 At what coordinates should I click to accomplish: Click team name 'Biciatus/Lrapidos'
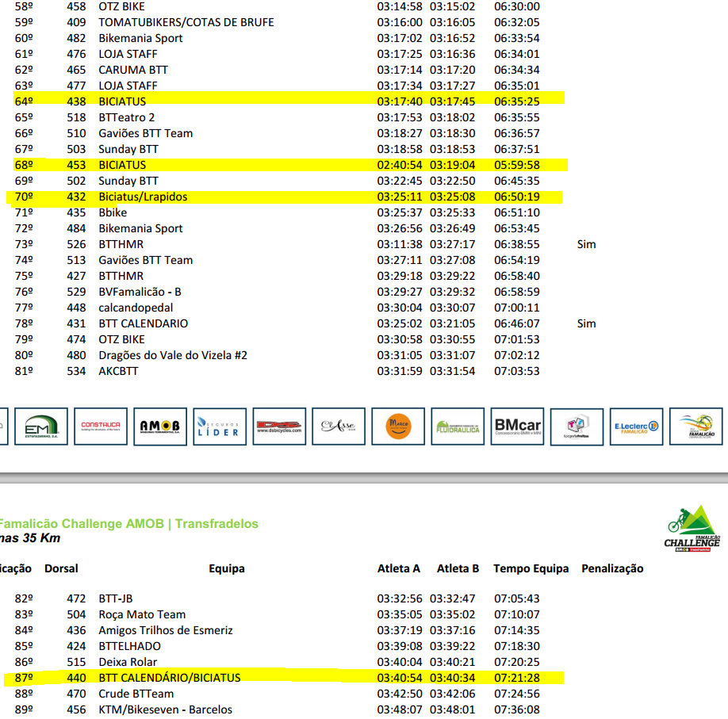[x=143, y=197]
